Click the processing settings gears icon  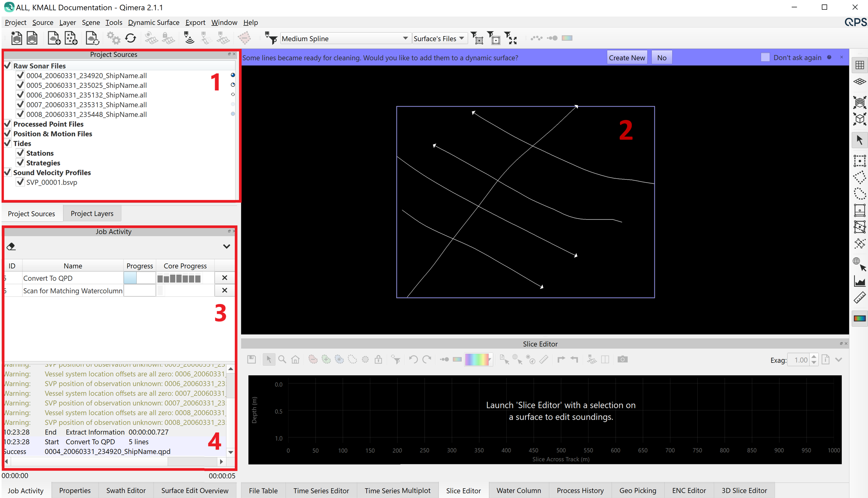point(113,38)
